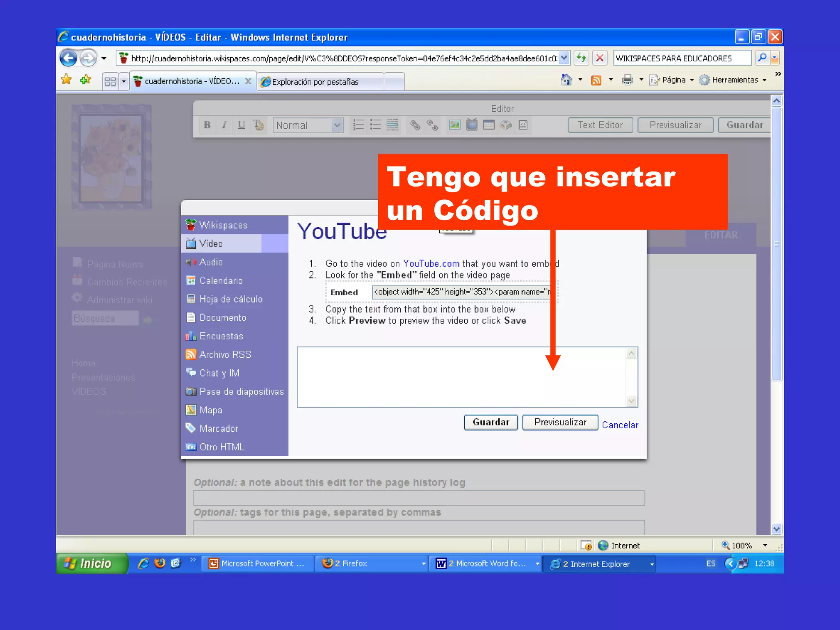Select the Audio widget category
The width and height of the screenshot is (840, 630).
235,262
